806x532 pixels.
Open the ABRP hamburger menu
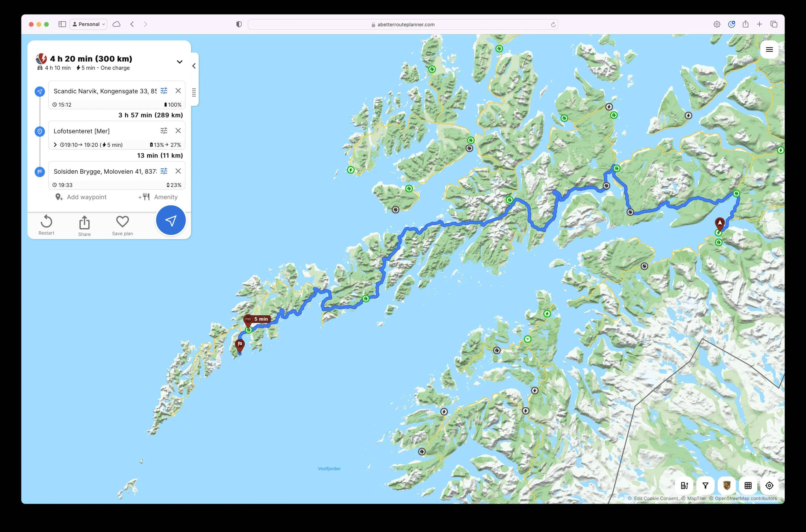(x=769, y=49)
